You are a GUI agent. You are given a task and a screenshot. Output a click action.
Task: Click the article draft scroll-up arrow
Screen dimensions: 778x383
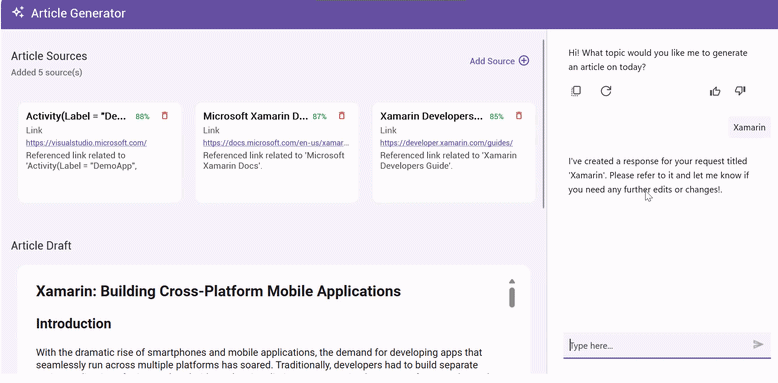[512, 281]
